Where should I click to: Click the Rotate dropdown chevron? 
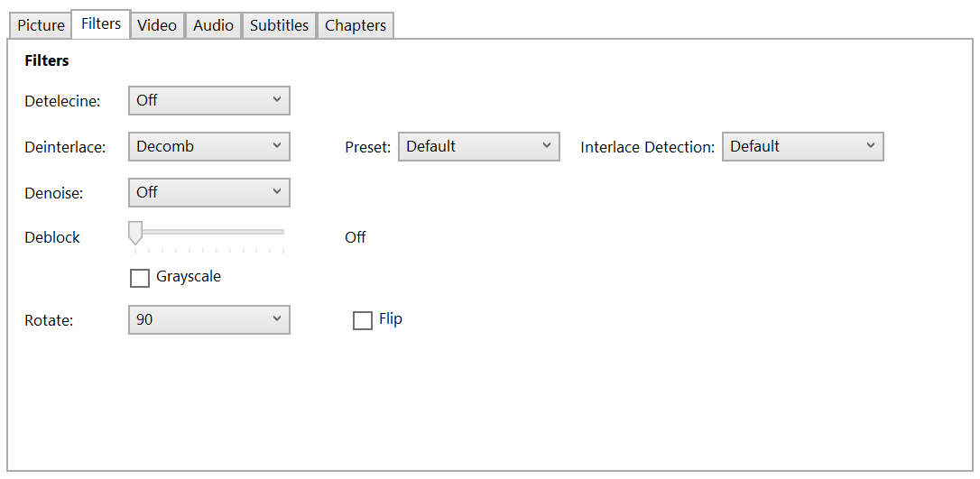click(277, 319)
